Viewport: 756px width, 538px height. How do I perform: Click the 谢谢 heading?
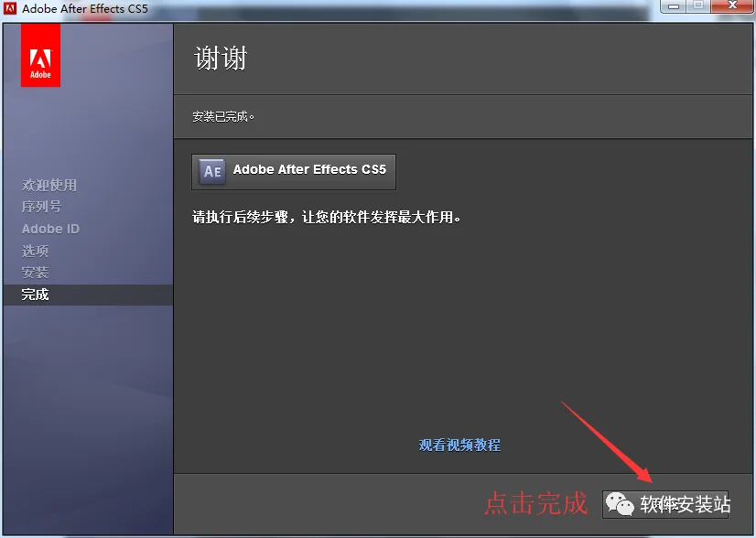pyautogui.click(x=221, y=59)
